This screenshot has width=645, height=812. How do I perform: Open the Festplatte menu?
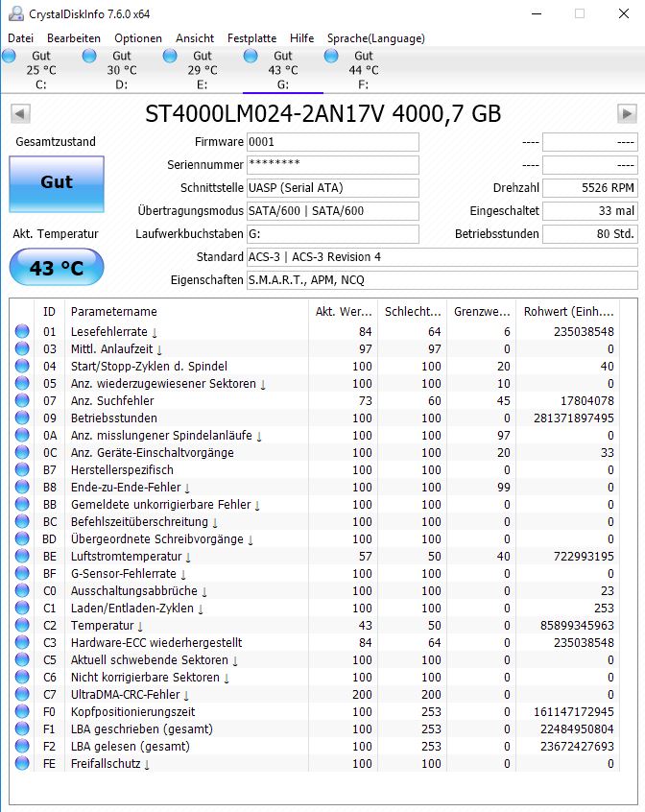pyautogui.click(x=252, y=37)
